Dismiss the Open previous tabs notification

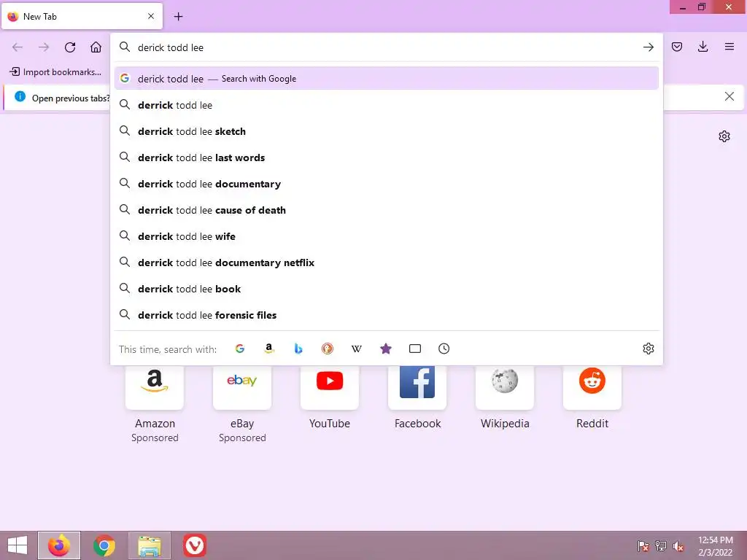pos(729,97)
